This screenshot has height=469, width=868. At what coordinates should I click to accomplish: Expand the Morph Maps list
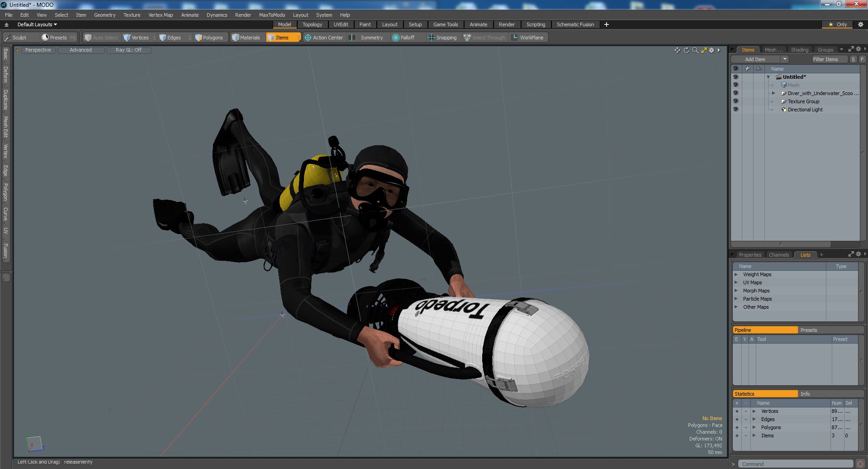point(736,291)
